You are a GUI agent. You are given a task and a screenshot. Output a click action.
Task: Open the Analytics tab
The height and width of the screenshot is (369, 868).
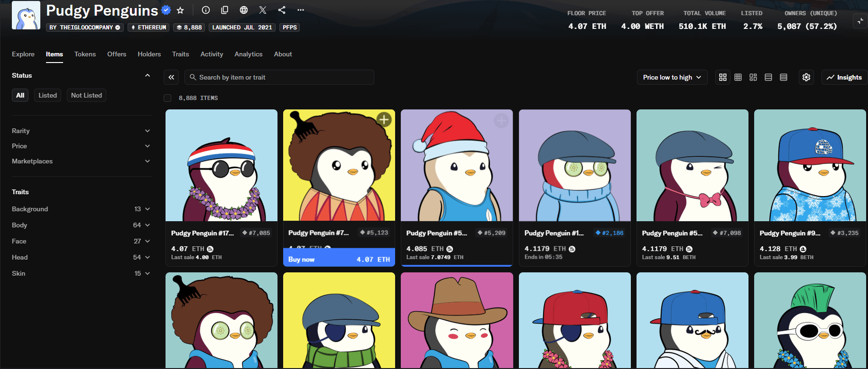point(249,54)
